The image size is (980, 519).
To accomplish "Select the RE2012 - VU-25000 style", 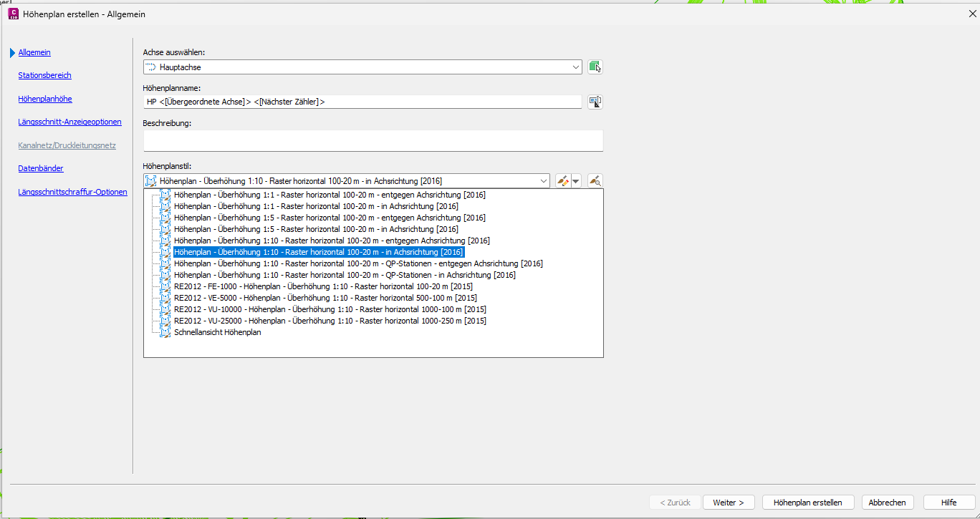I will pyautogui.click(x=330, y=321).
